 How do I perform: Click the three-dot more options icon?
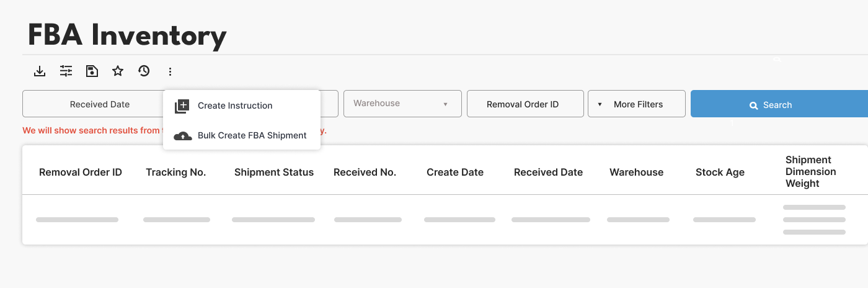[x=170, y=72]
